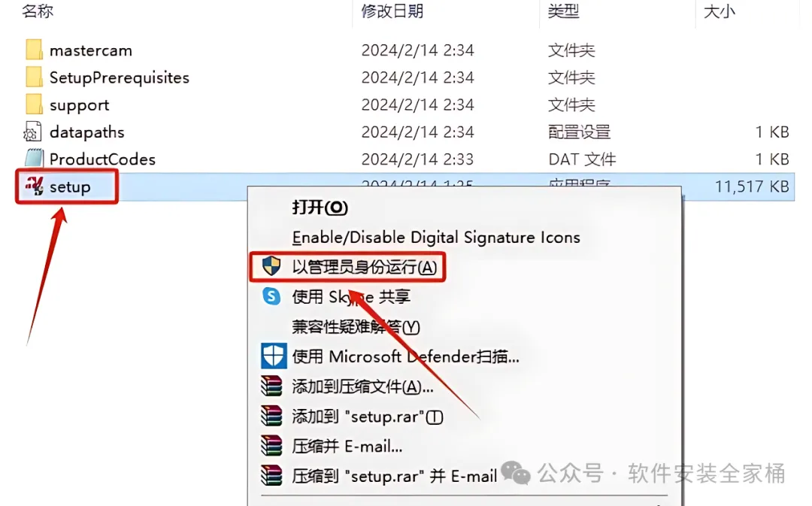Select 压缩并 E-mail... menu entry
Screen dimensions: 812x506
tap(347, 446)
